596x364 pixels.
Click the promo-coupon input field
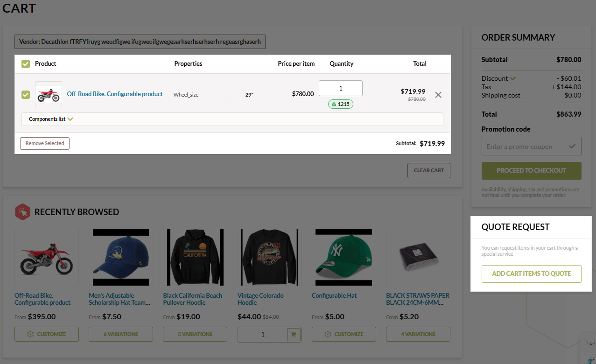click(524, 146)
